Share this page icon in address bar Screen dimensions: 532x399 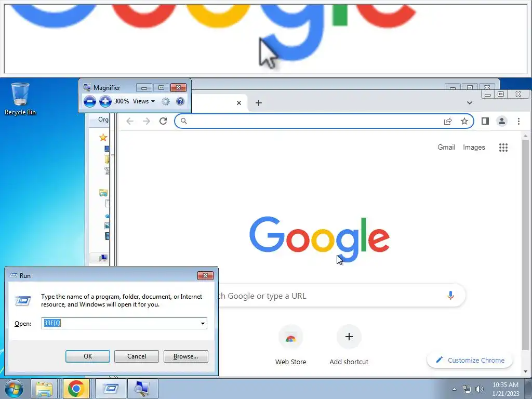(448, 121)
